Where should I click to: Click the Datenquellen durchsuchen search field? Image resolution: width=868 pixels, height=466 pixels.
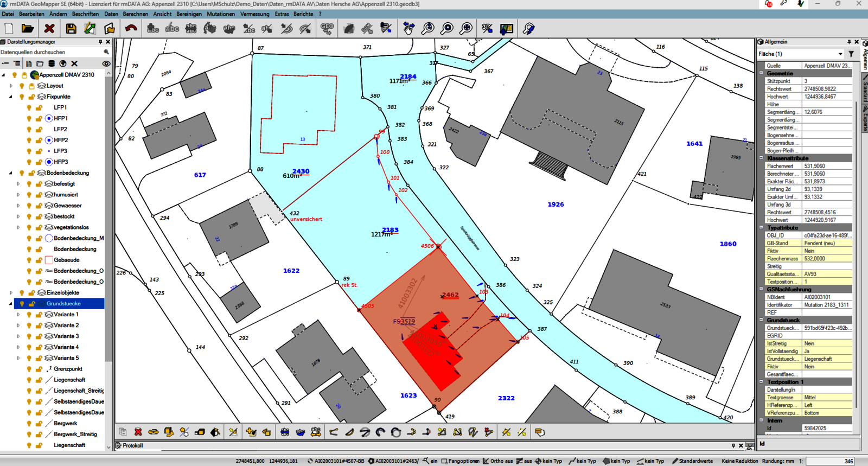(x=52, y=52)
